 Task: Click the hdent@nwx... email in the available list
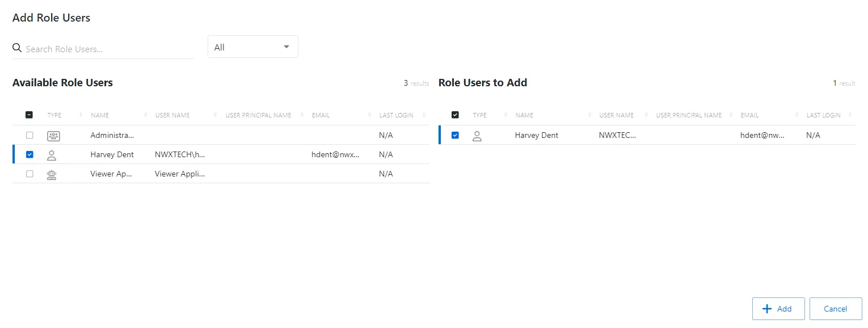(x=335, y=154)
